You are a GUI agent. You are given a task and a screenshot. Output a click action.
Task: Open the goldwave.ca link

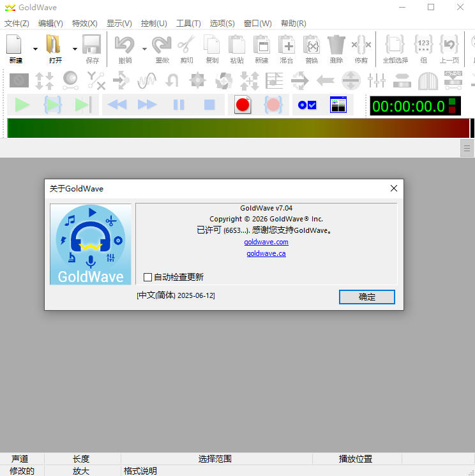[266, 253]
